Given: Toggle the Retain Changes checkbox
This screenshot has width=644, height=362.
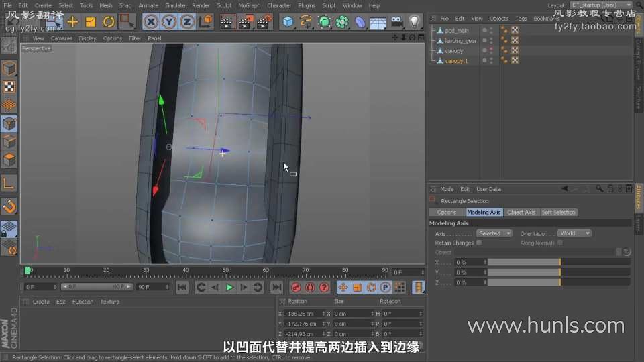Looking at the screenshot, I should click(479, 243).
